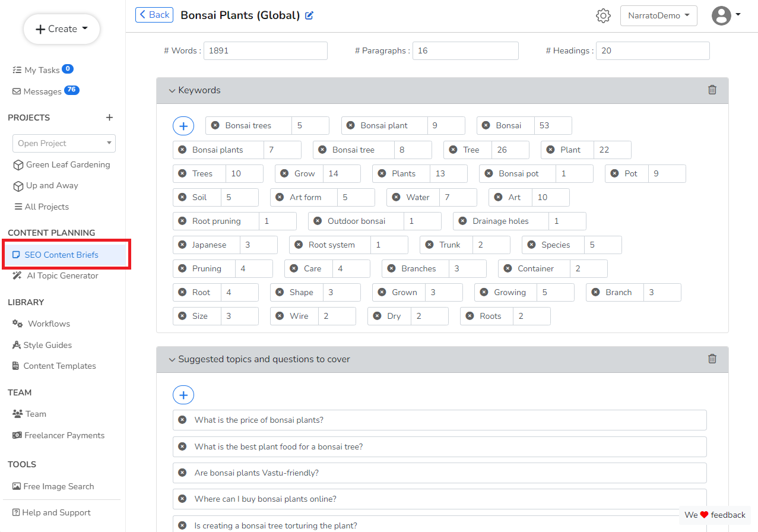Image resolution: width=758 pixels, height=532 pixels.
Task: Remove the Outdoor bonsai keyword
Action: (x=318, y=221)
